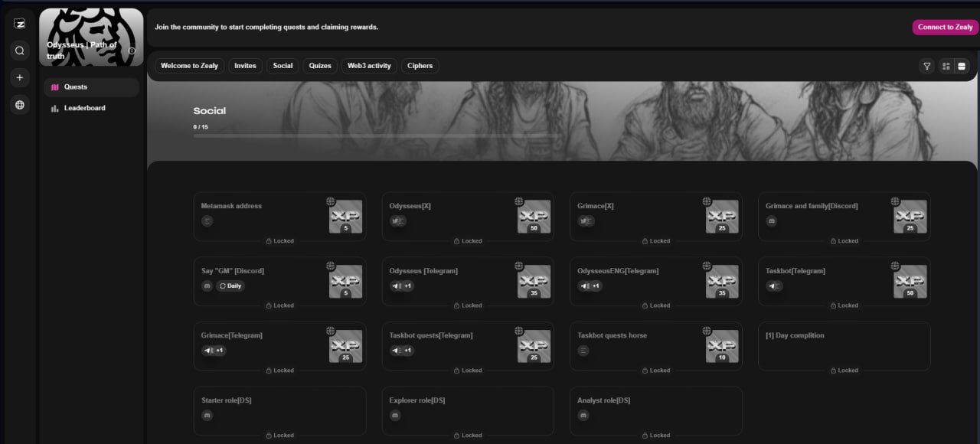
Task: Click Discord icon in Starter role[DS] quest
Action: (207, 415)
